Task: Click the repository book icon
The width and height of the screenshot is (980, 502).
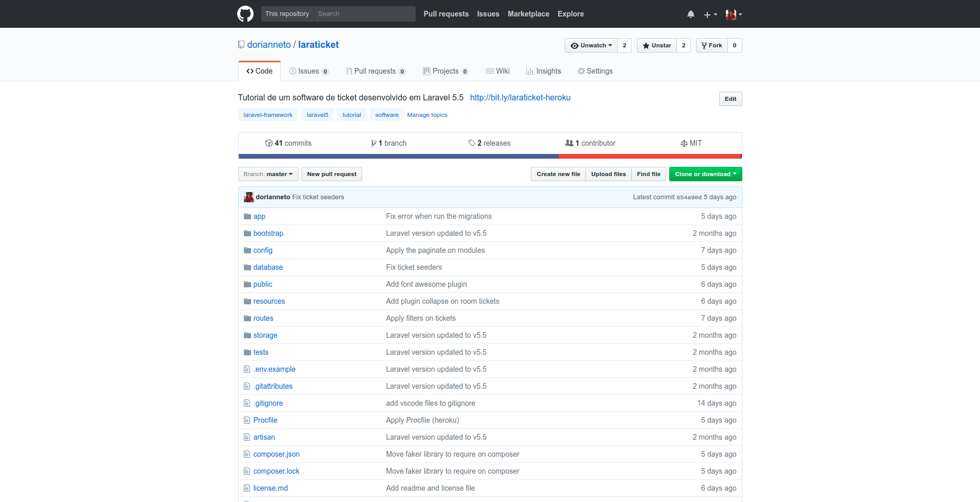Action: coord(241,45)
